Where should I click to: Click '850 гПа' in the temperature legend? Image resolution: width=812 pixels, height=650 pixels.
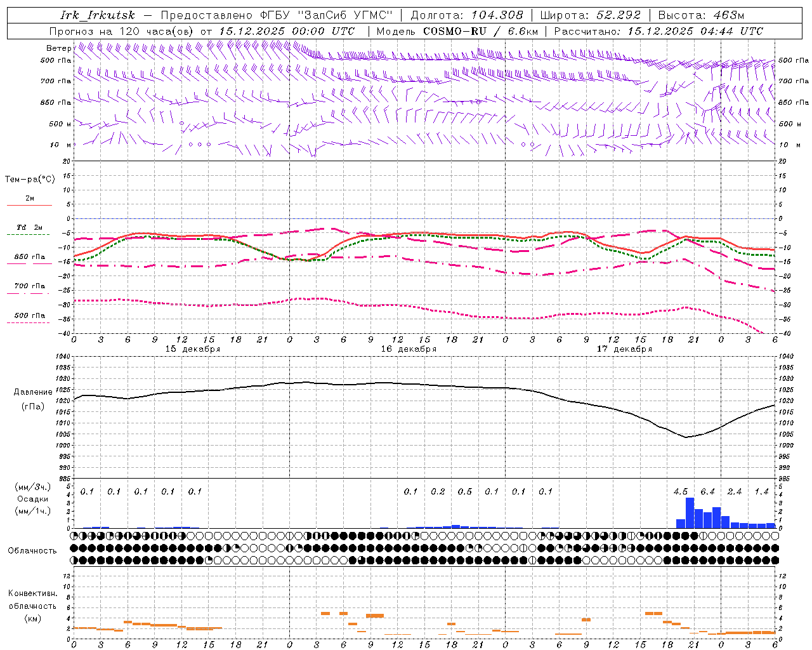click(x=30, y=256)
